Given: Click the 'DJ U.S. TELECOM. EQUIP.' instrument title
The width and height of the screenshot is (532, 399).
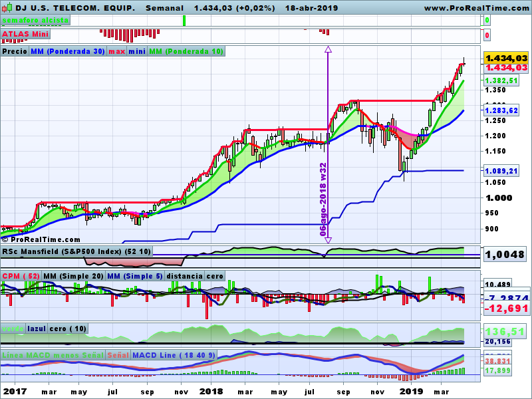Looking at the screenshot, I should [75, 8].
